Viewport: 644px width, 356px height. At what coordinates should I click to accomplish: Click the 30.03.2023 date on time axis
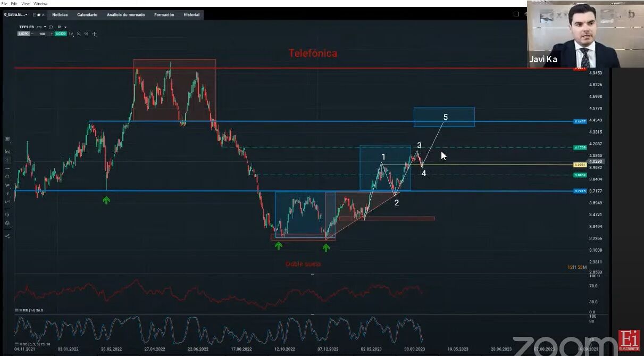point(414,349)
